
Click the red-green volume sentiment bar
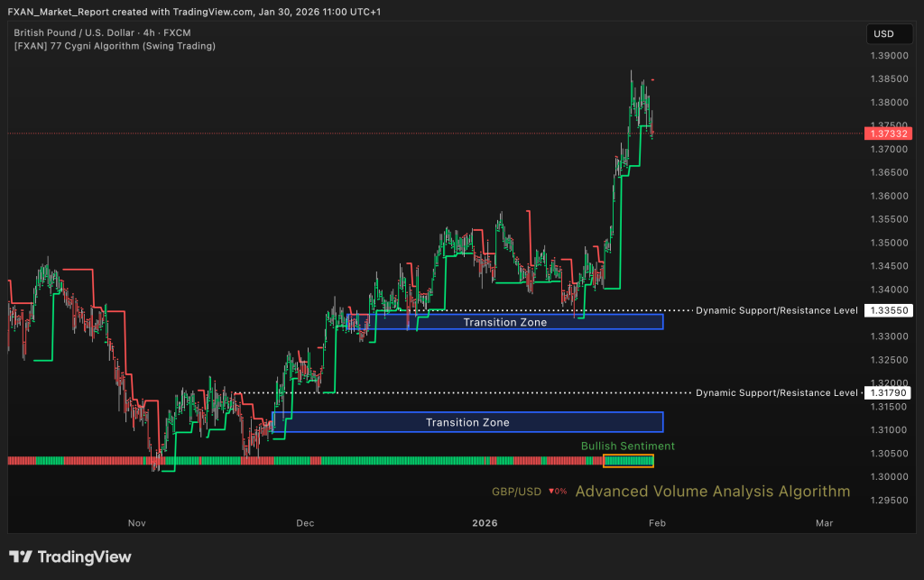point(298,461)
